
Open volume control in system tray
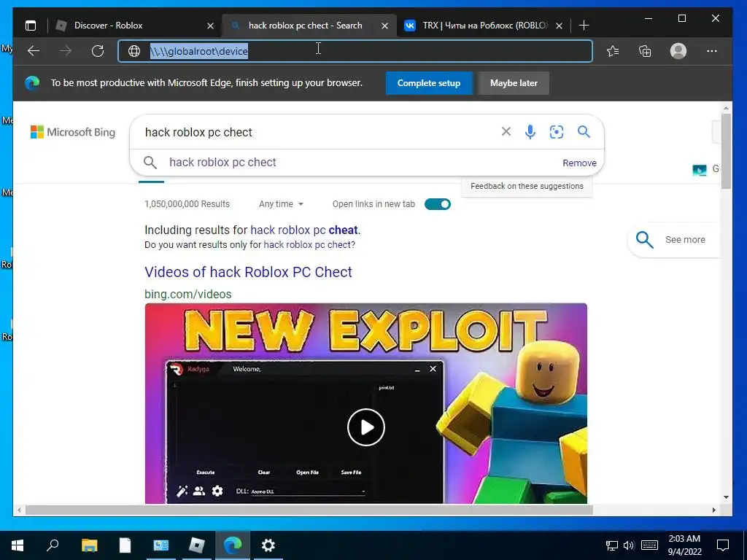(628, 545)
